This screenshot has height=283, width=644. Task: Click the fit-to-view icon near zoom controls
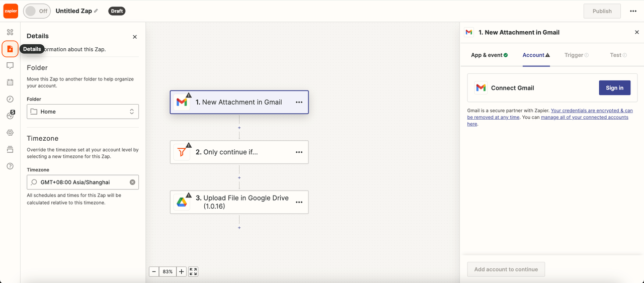click(193, 271)
